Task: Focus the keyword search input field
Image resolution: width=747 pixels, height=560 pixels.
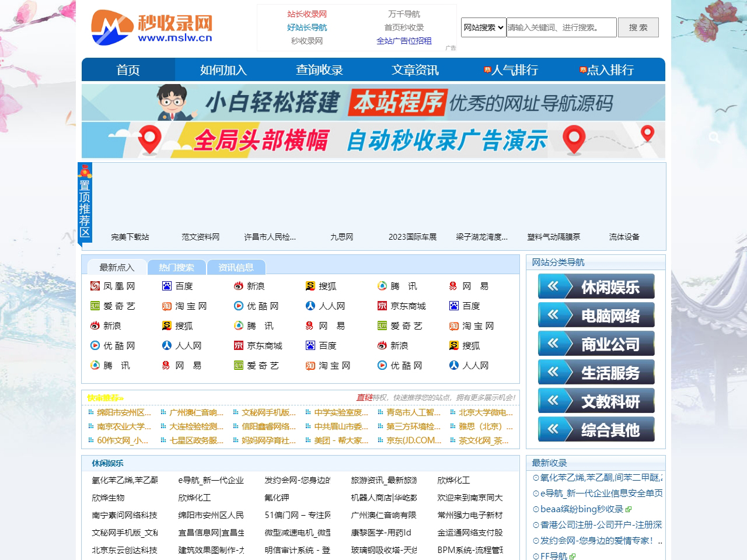Action: pos(561,27)
